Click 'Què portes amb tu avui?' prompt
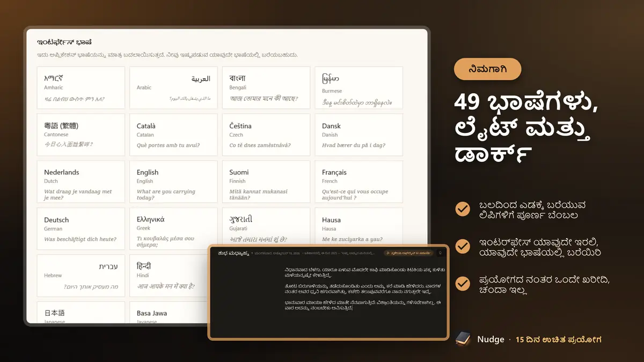The width and height of the screenshot is (644, 362). click(169, 145)
